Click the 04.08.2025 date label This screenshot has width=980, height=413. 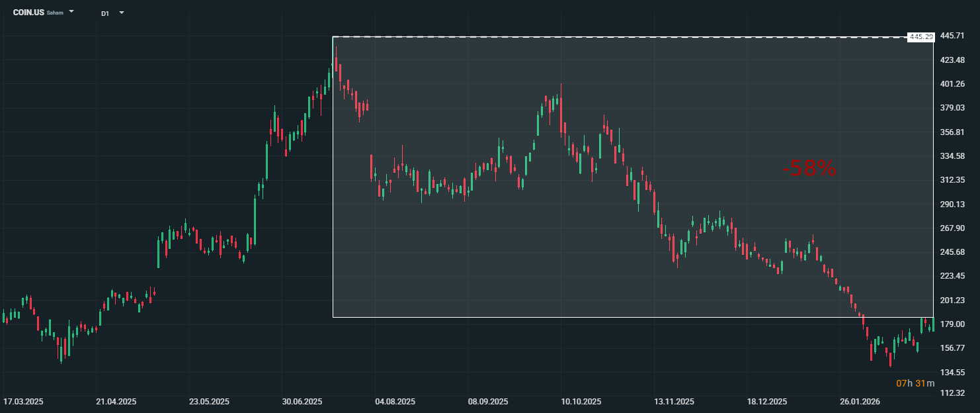[x=395, y=402]
